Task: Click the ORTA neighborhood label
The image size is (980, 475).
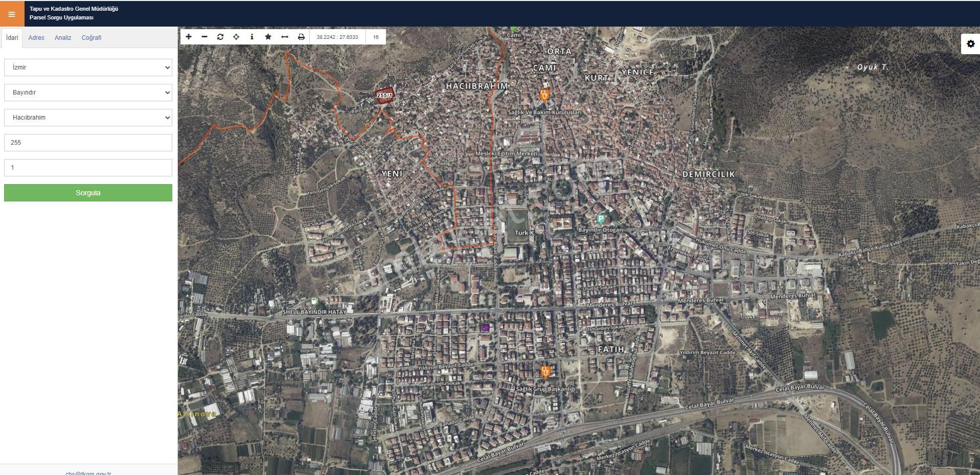Action: 559,51
